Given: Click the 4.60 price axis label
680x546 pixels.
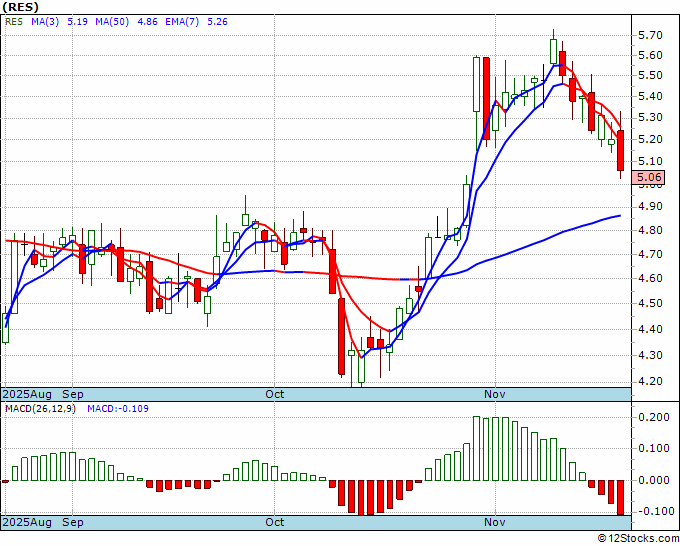Looking at the screenshot, I should (x=651, y=278).
